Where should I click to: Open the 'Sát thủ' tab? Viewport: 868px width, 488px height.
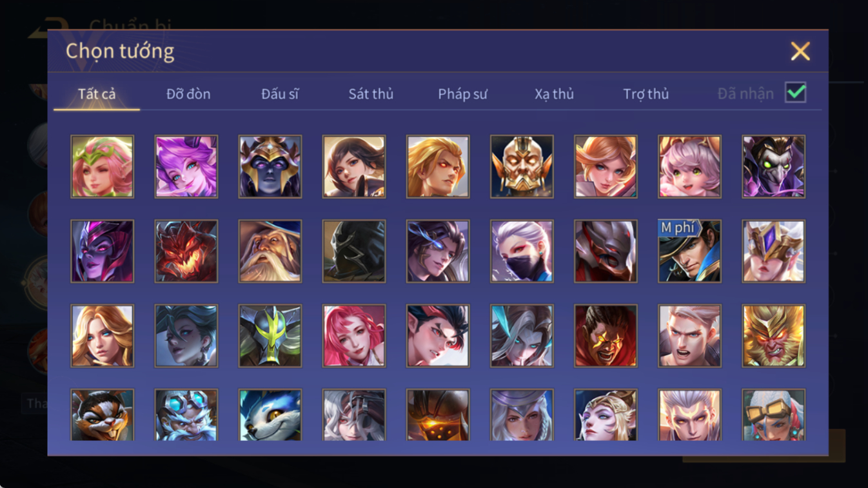pos(371,94)
